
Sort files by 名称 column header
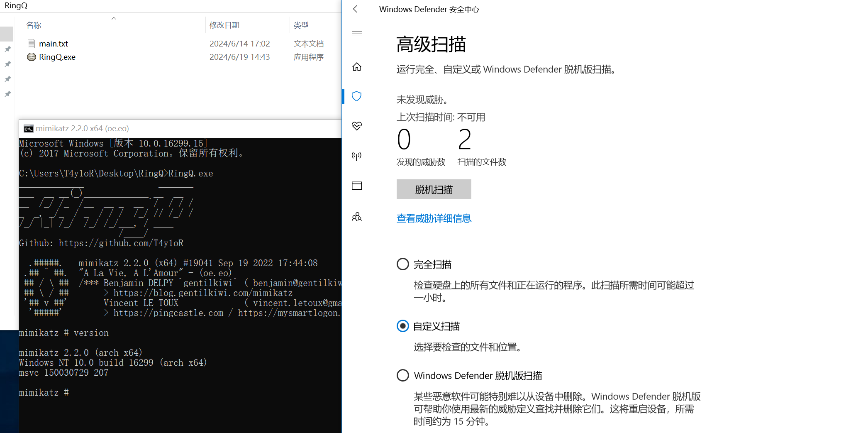(x=34, y=25)
